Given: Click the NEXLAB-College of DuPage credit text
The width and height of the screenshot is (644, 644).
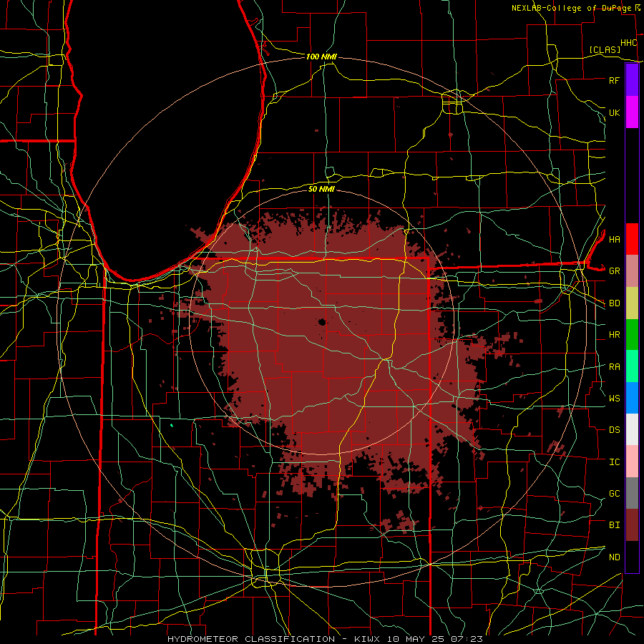Looking at the screenshot, I should (572, 8).
